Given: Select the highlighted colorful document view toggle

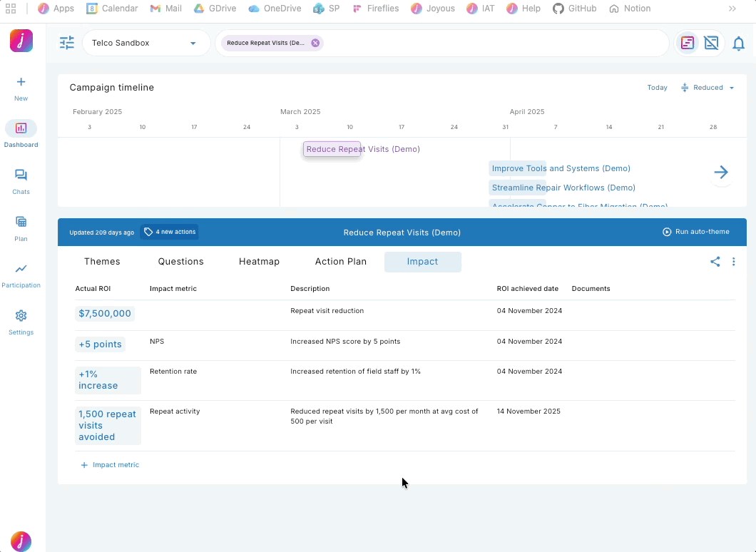Looking at the screenshot, I should point(687,43).
